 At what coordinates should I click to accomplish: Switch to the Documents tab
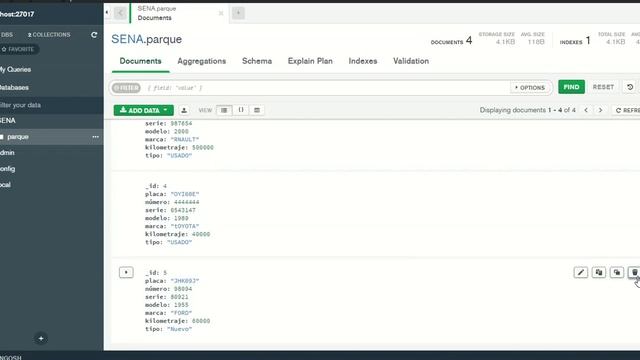[140, 61]
